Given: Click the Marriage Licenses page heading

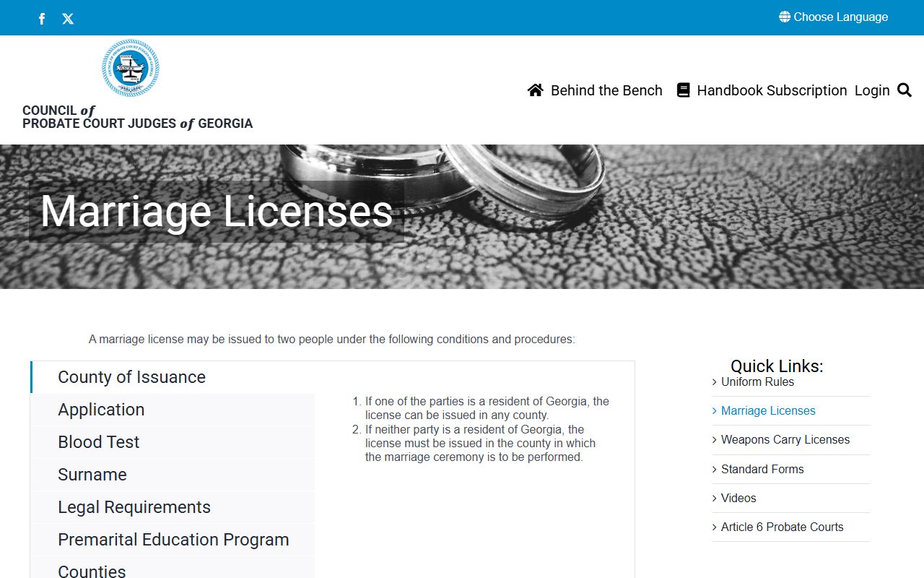Looking at the screenshot, I should pyautogui.click(x=217, y=211).
